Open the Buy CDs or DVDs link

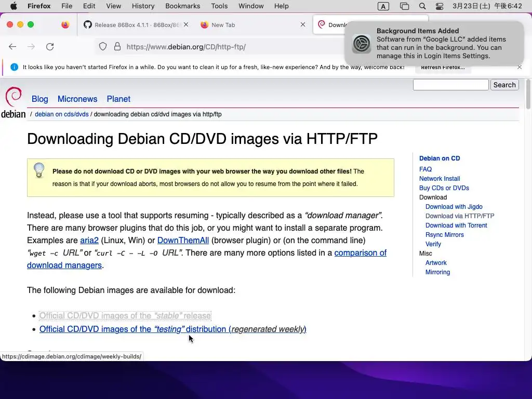[x=444, y=188]
